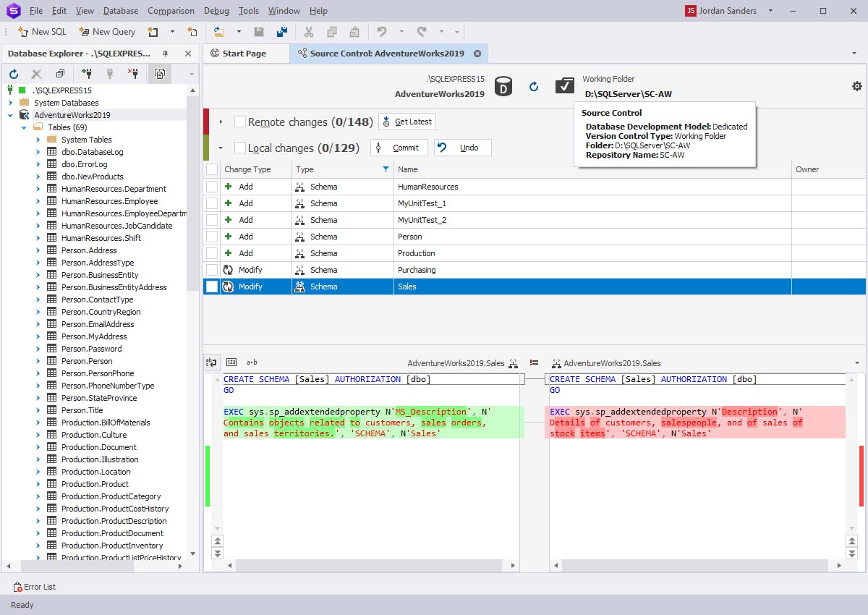Open the Debug menu

(217, 11)
